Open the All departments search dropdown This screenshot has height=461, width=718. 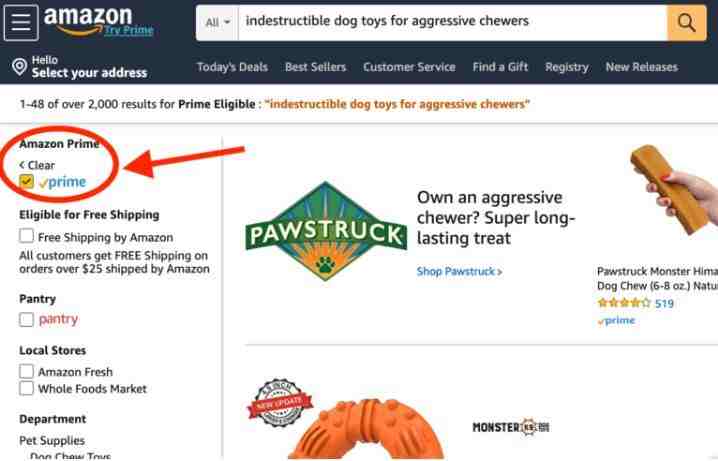point(218,22)
